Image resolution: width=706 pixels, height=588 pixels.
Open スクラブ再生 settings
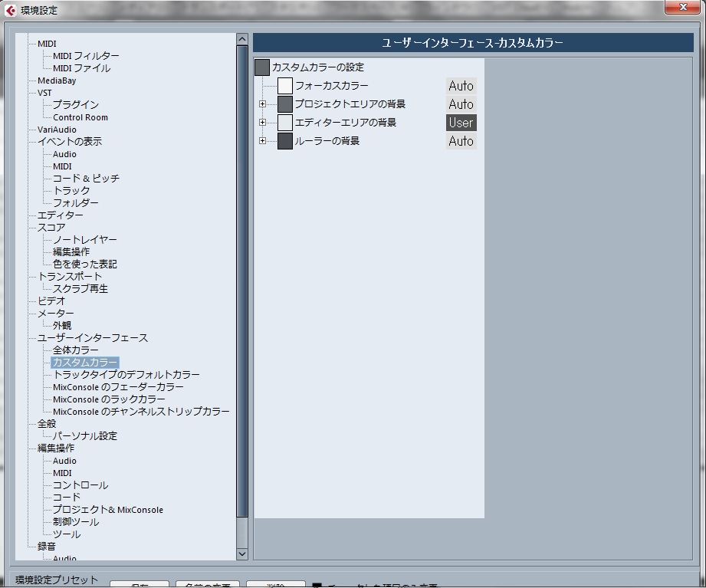coord(80,288)
